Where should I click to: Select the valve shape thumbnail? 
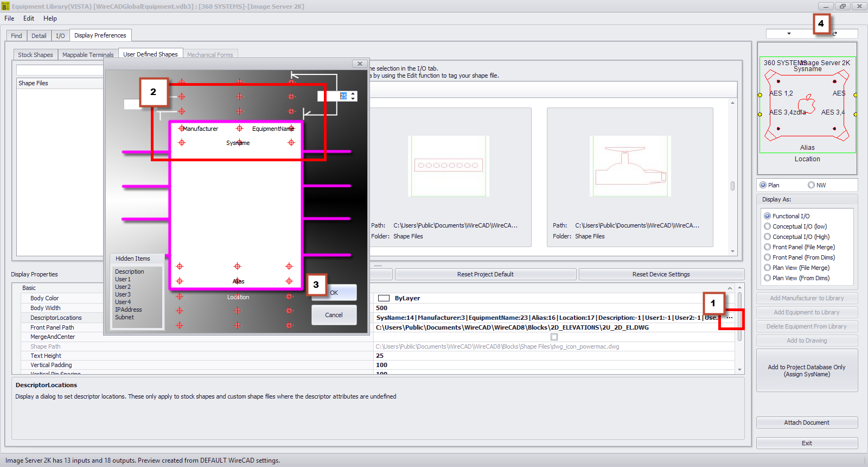[630, 166]
